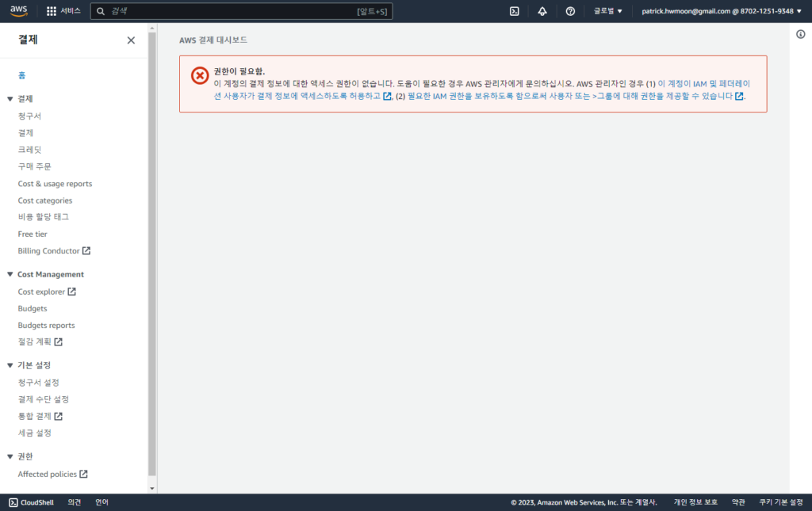Open 세금 설정 sidebar item
812x511 pixels.
pyautogui.click(x=34, y=433)
